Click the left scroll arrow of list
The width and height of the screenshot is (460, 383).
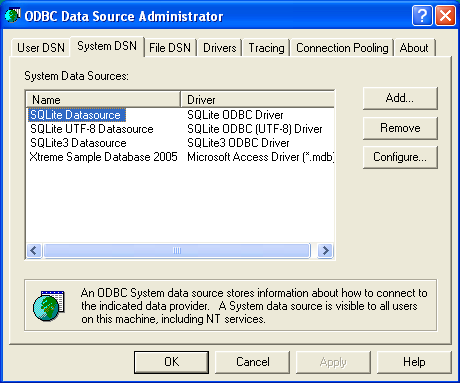(x=34, y=250)
